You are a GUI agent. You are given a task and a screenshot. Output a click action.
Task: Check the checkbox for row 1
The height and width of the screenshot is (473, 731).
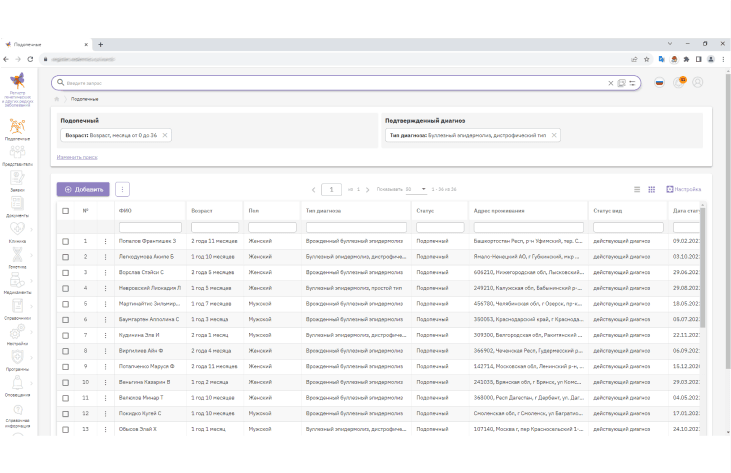[x=66, y=241]
